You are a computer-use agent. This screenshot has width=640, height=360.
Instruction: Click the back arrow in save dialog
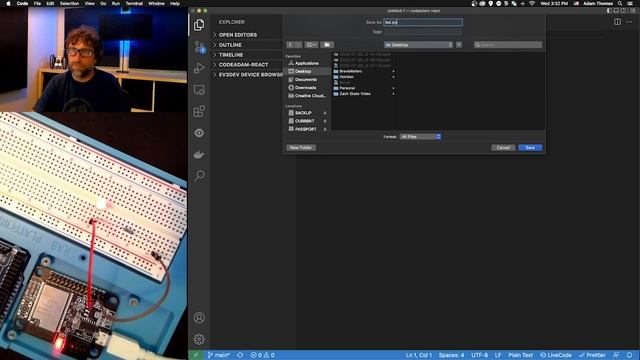pos(290,44)
